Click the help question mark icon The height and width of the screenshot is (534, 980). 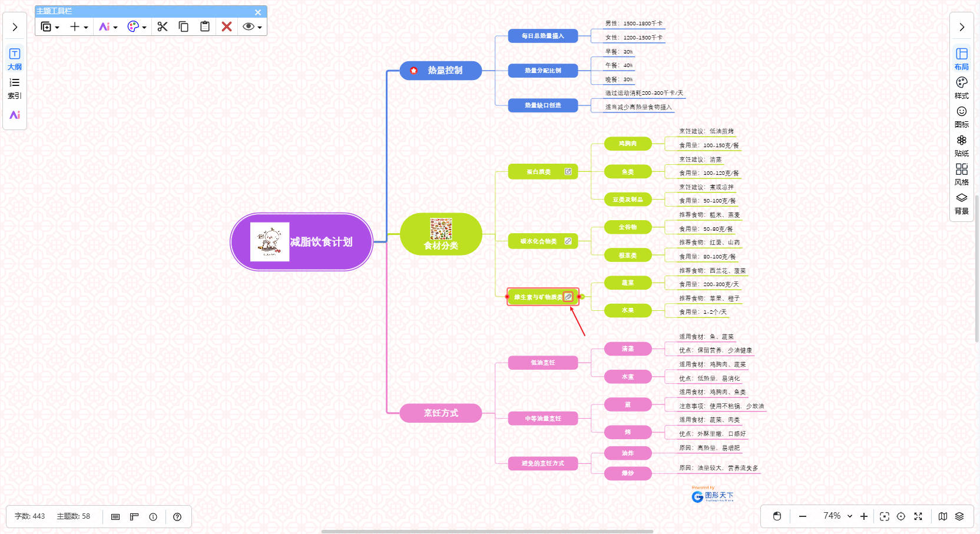pyautogui.click(x=177, y=517)
